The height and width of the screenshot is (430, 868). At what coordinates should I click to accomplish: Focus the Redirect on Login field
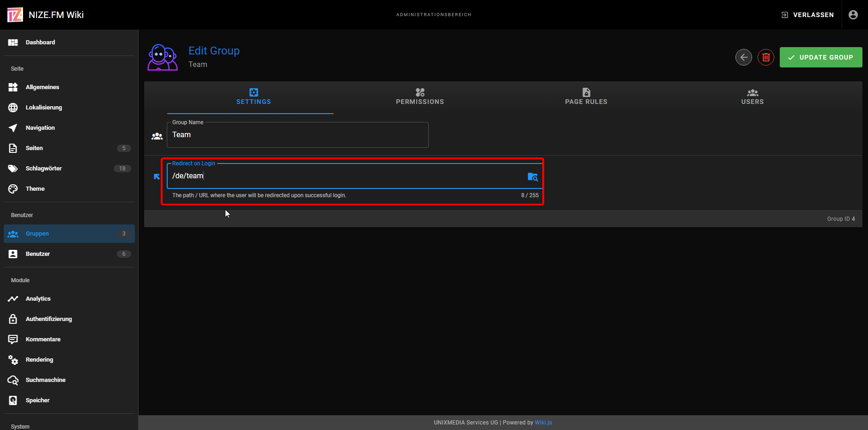[346, 176]
